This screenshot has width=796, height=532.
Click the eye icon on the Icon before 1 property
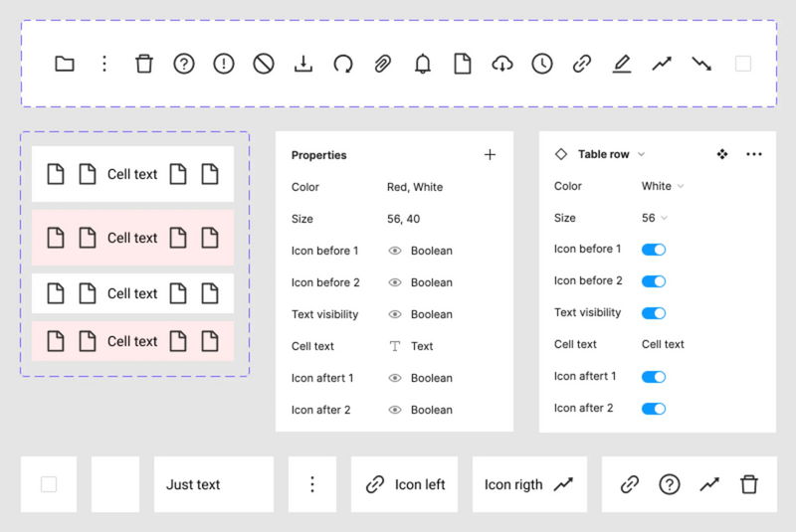point(395,251)
